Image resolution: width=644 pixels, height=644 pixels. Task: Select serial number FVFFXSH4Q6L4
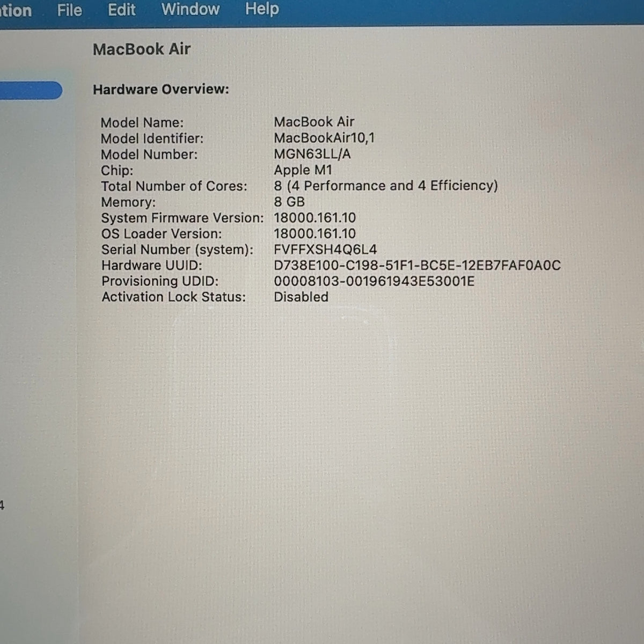click(x=325, y=250)
